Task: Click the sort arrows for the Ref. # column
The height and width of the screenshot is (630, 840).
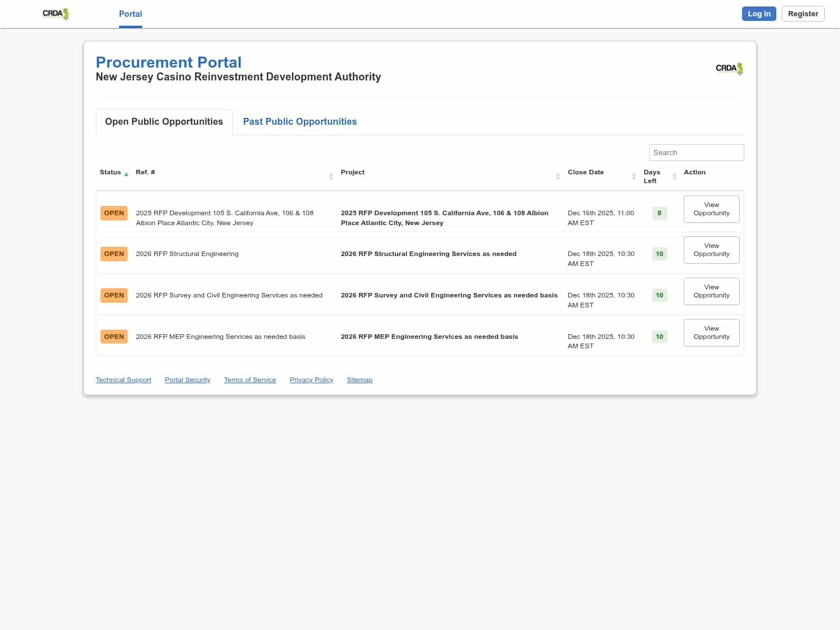Action: pyautogui.click(x=331, y=176)
